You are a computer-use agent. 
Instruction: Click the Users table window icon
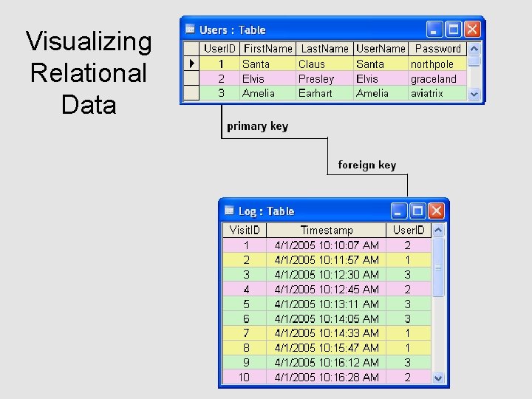tap(190, 29)
